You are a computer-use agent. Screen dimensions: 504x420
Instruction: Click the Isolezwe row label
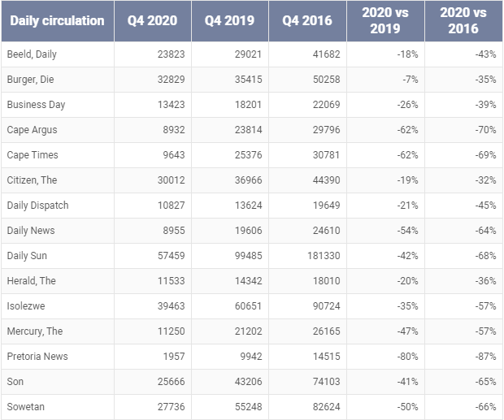[27, 306]
